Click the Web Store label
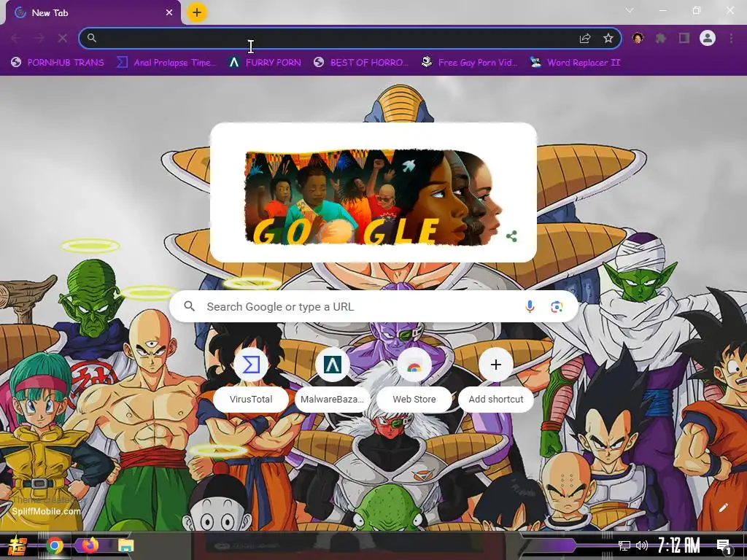Image resolution: width=747 pixels, height=560 pixels. click(414, 399)
